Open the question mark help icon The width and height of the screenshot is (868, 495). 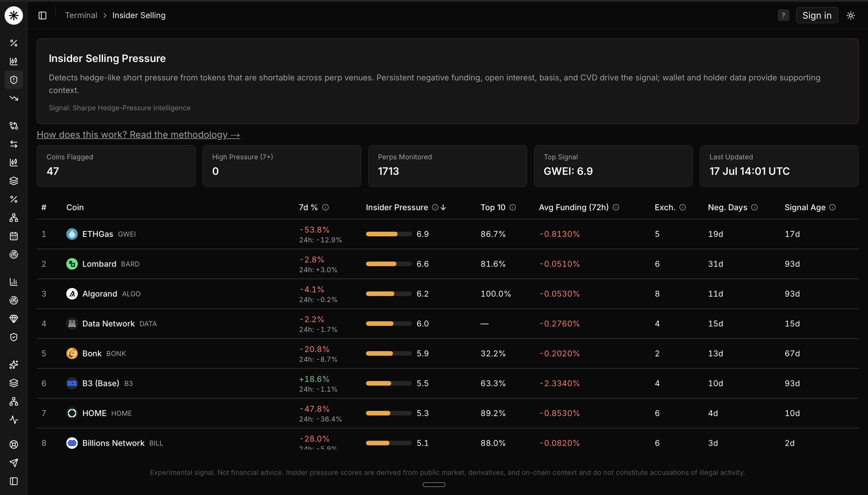pos(783,15)
